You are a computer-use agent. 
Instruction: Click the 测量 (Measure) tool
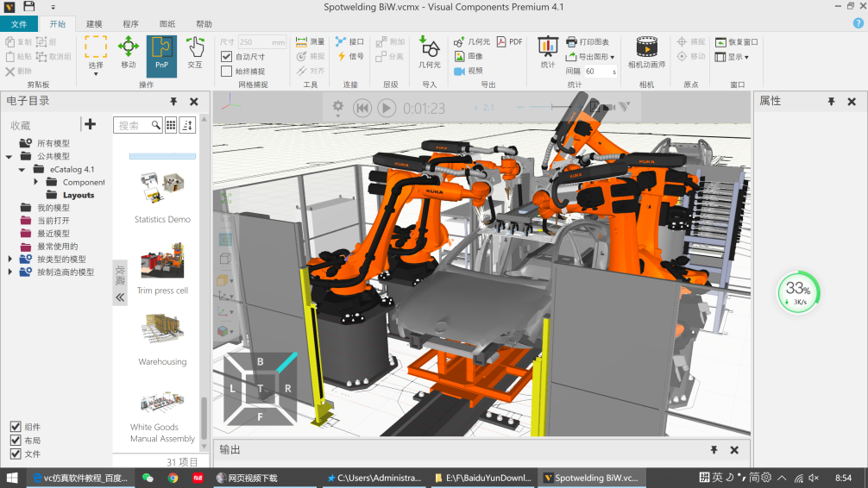tap(311, 41)
